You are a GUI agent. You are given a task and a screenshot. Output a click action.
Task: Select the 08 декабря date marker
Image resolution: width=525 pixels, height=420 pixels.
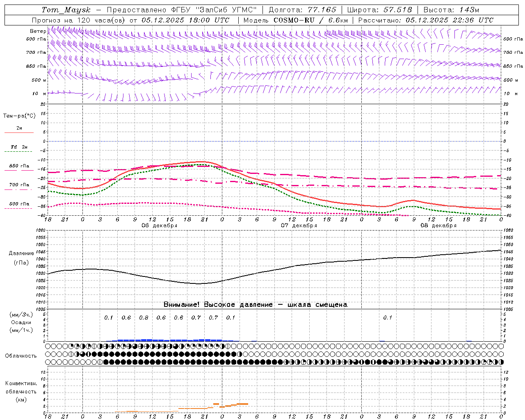pos(438,226)
